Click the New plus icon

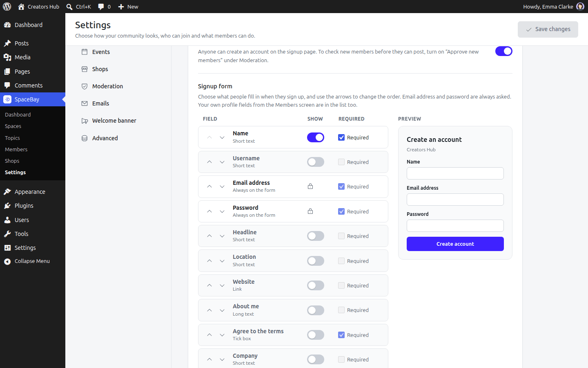[x=121, y=7]
